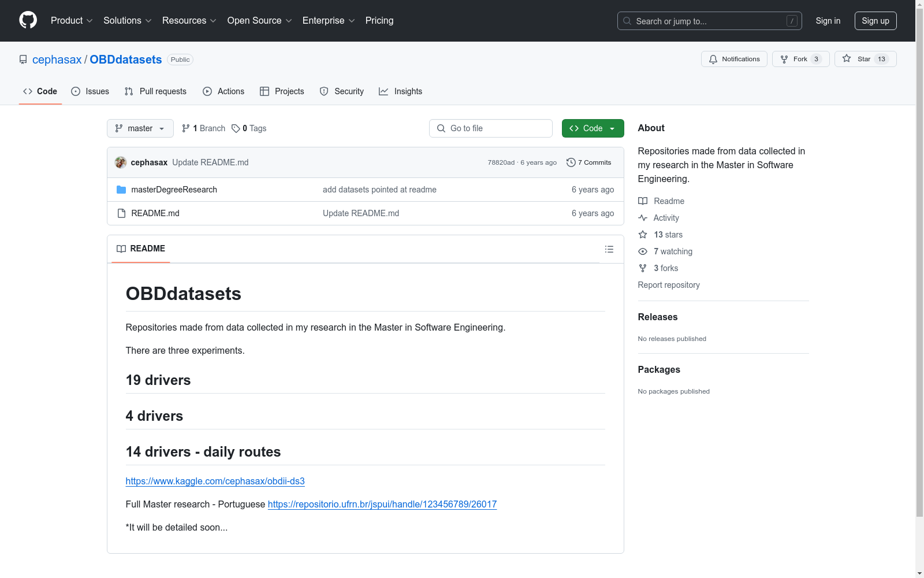Open the Kaggle obdii-ds3 dataset link
Screen dimensions: 924x578
(215, 481)
